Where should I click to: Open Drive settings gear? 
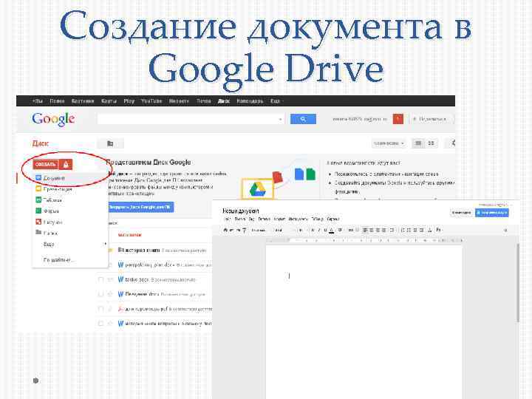click(452, 143)
